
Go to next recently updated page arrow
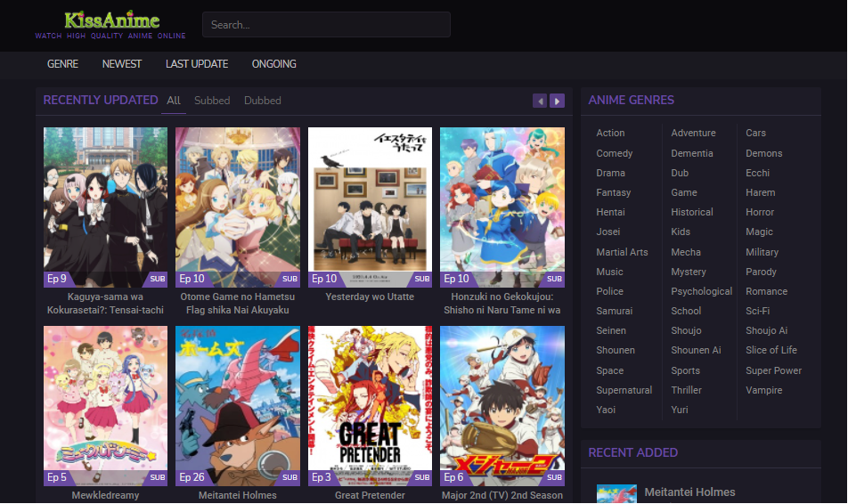[557, 101]
